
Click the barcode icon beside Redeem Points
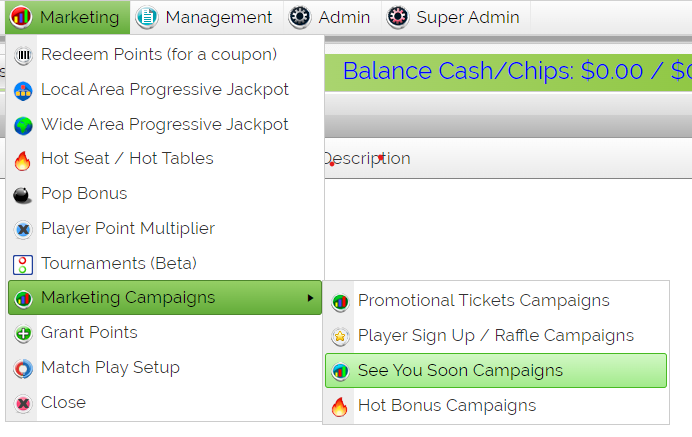tap(23, 55)
